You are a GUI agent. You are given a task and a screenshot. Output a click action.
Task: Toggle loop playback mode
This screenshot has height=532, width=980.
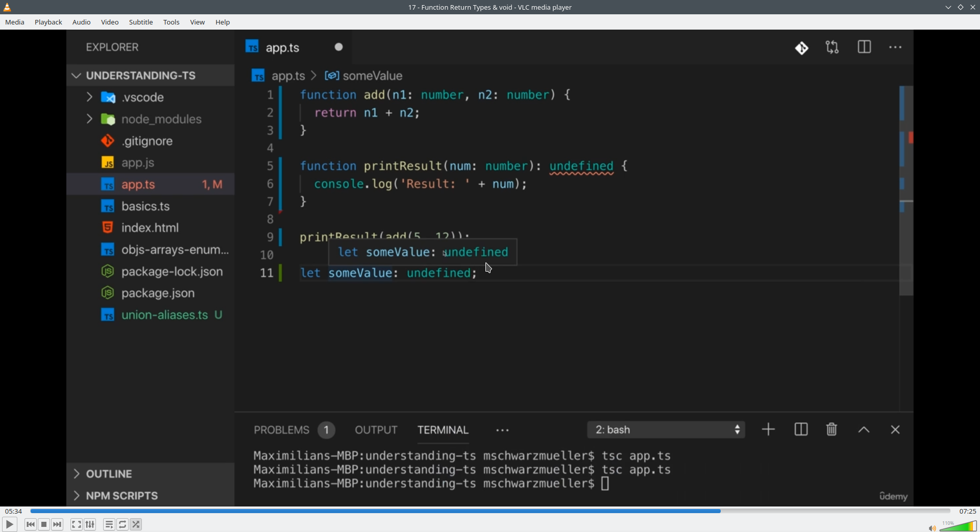[122, 524]
